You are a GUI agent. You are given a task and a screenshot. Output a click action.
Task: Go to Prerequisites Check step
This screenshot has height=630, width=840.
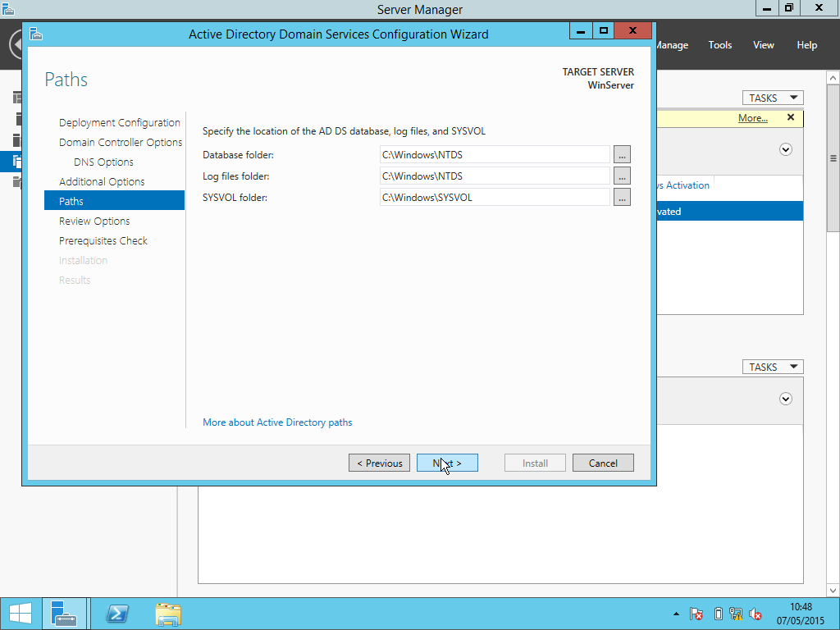coord(103,241)
